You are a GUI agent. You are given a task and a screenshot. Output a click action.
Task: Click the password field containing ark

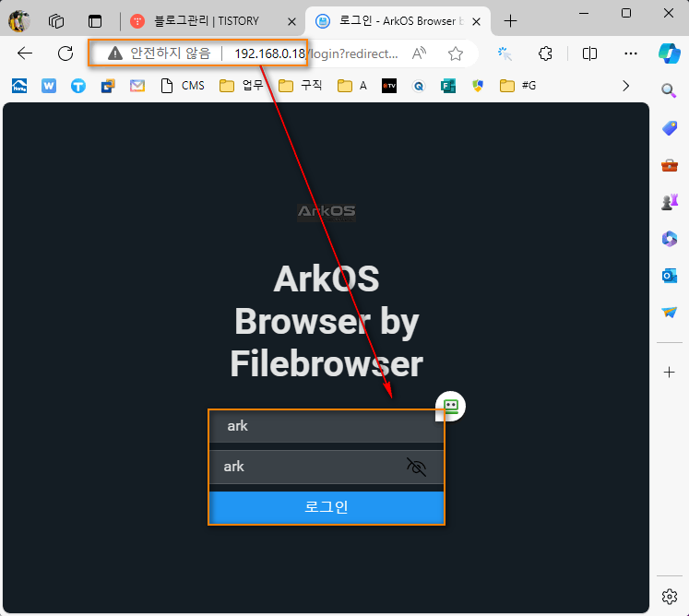pos(326,467)
